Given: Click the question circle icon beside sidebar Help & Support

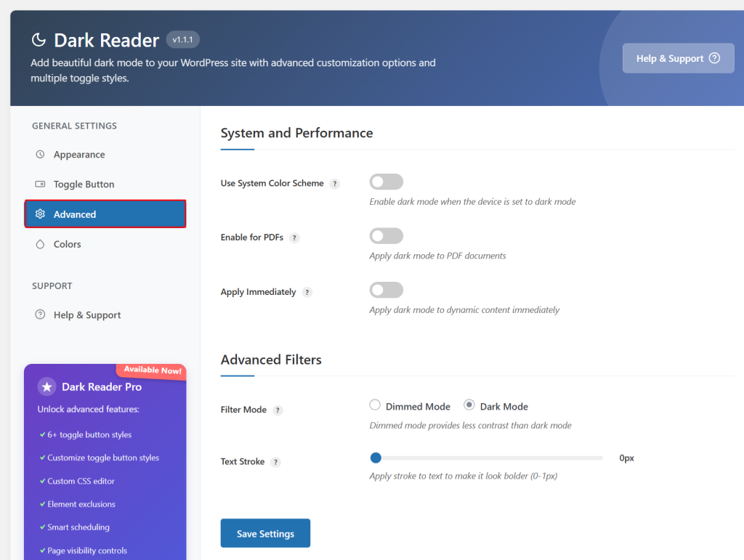Looking at the screenshot, I should click(41, 315).
